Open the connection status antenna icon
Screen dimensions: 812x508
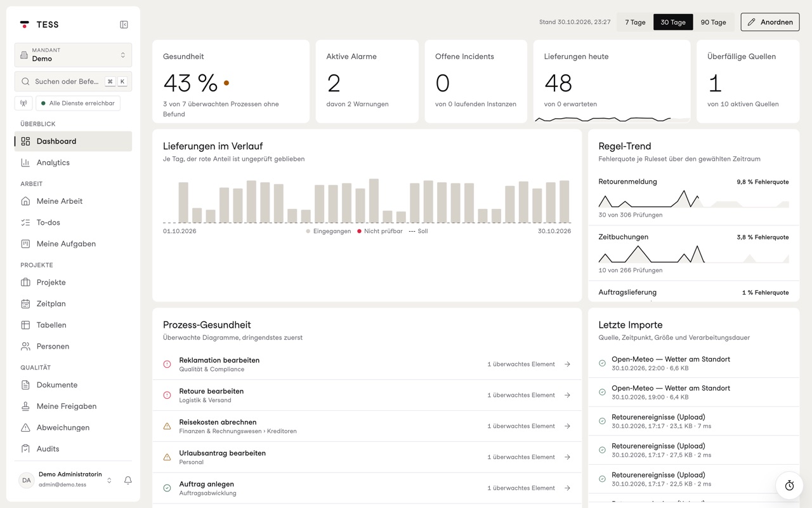23,103
